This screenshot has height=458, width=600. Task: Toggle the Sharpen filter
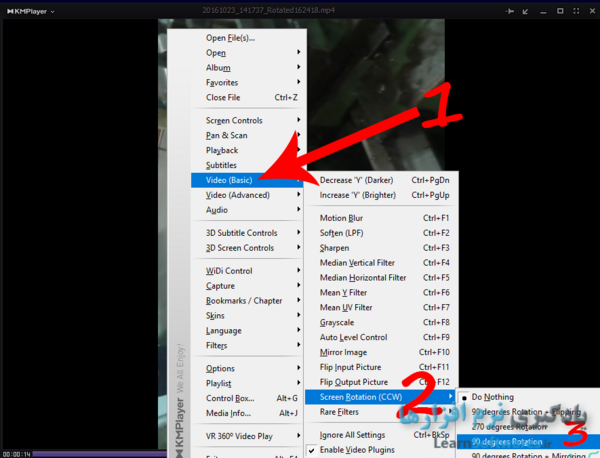tap(380, 248)
